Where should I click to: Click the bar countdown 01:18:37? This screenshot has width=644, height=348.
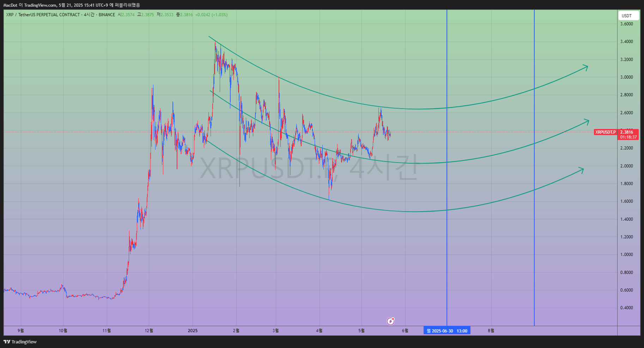[x=628, y=137]
